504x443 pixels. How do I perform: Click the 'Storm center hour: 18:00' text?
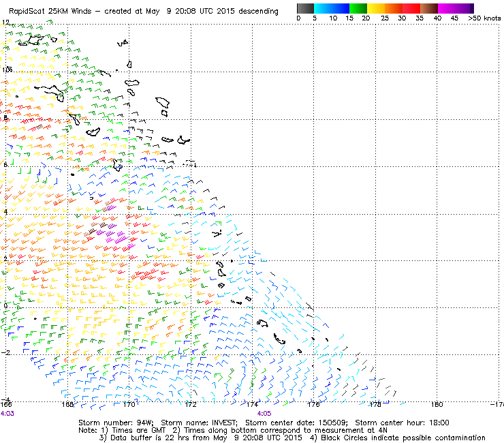(402, 423)
